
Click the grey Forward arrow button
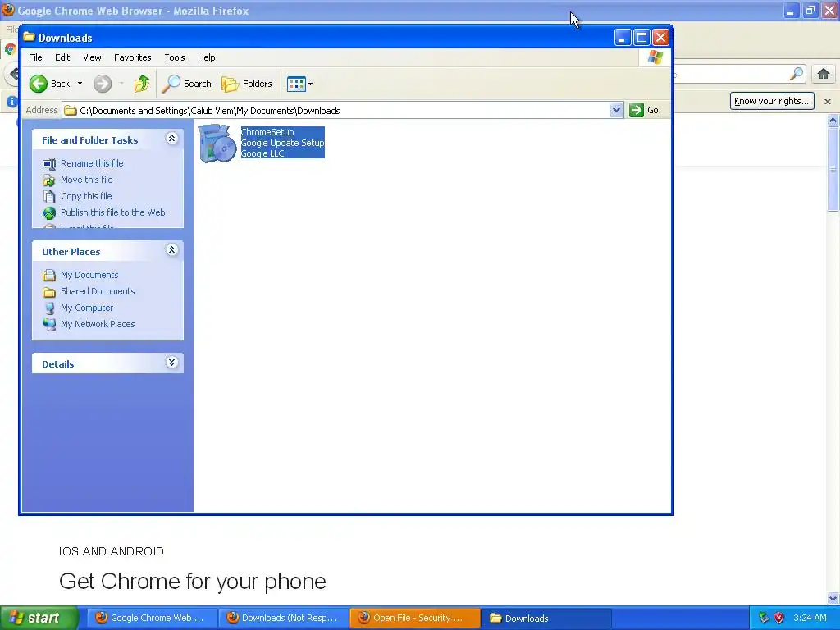(x=103, y=84)
